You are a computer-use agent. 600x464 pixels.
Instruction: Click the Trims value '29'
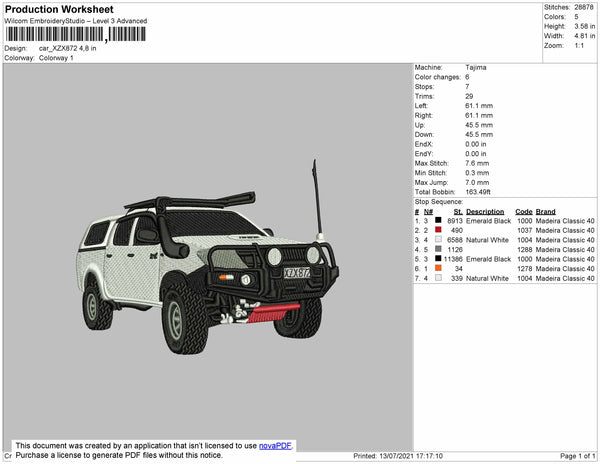(x=469, y=96)
